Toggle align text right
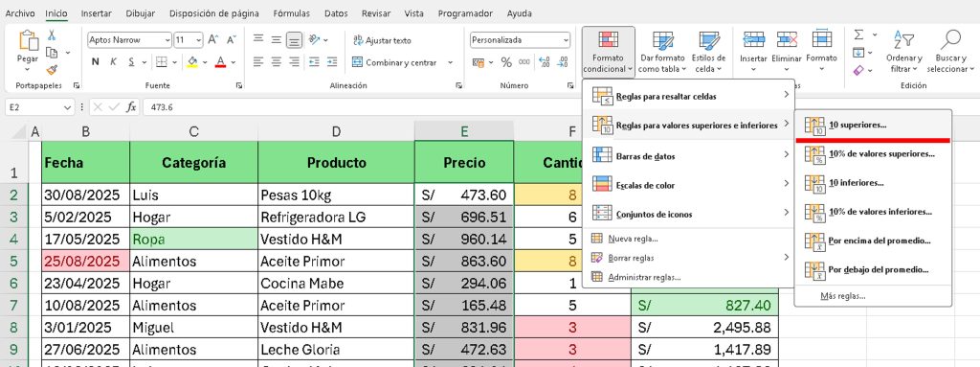980x367 pixels. tap(294, 62)
